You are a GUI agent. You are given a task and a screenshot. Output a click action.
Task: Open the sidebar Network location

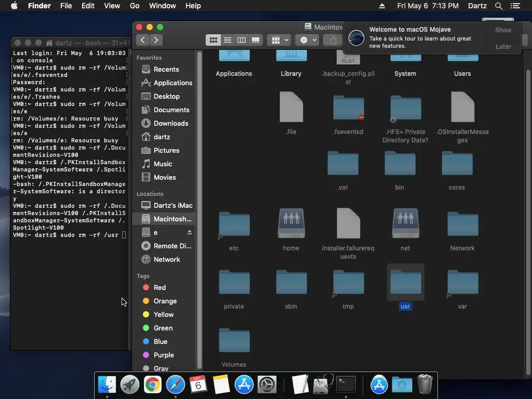pos(167,260)
